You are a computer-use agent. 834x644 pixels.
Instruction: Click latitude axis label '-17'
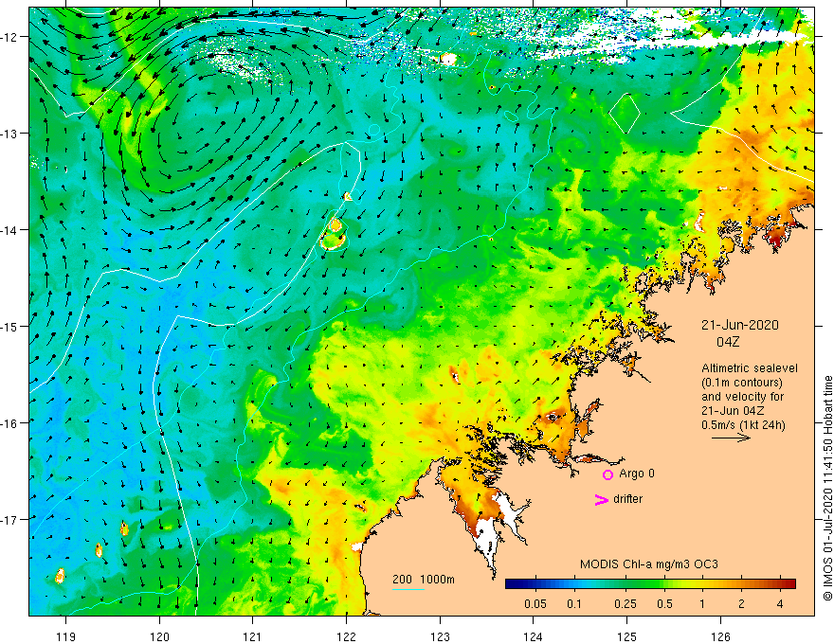pos(9,520)
